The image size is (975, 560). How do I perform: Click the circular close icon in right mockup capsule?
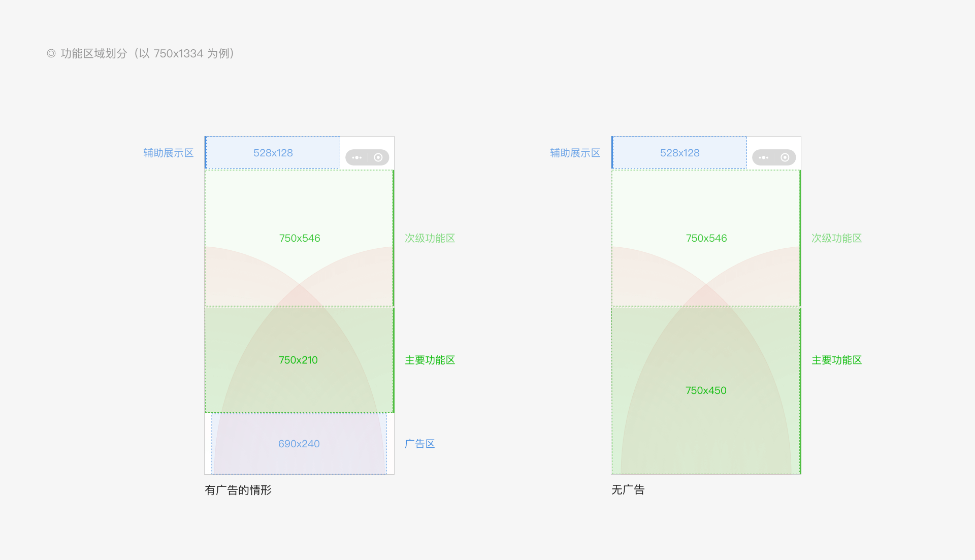tap(785, 157)
